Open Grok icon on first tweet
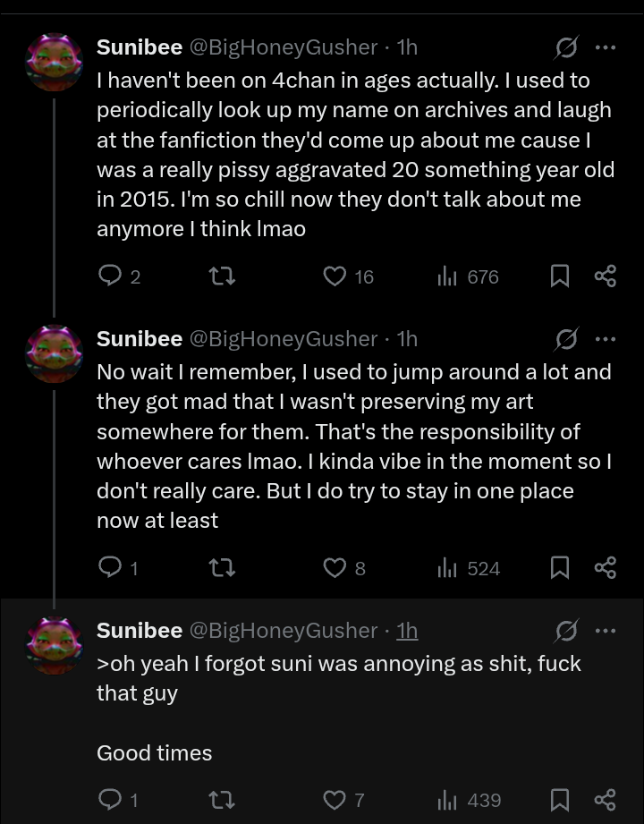Screen dimensions: 644x824 click(x=566, y=47)
